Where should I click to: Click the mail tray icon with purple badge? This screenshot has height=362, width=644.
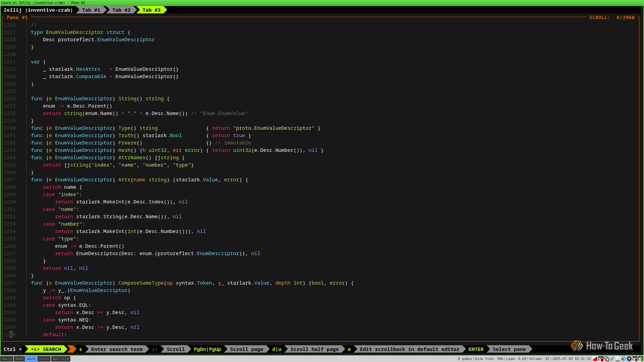(635, 359)
